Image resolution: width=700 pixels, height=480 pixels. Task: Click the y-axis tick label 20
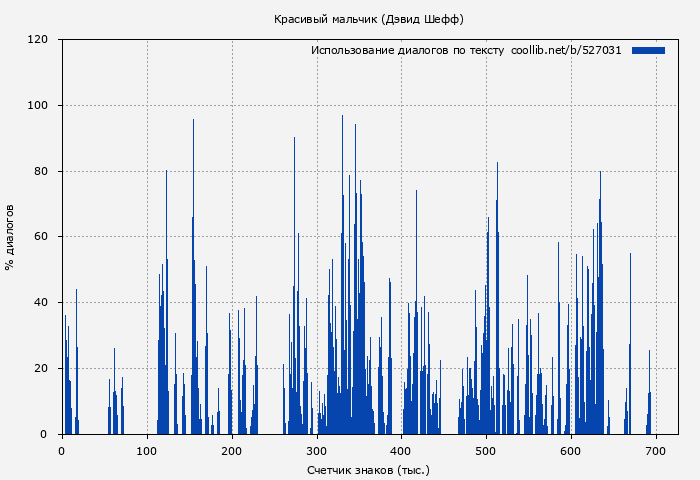tap(41, 369)
